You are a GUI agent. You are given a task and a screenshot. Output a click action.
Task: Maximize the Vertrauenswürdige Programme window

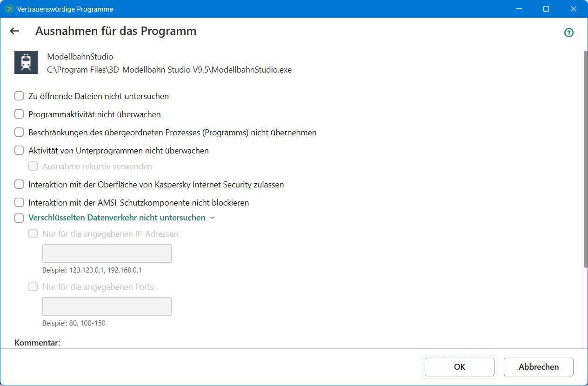coord(546,9)
